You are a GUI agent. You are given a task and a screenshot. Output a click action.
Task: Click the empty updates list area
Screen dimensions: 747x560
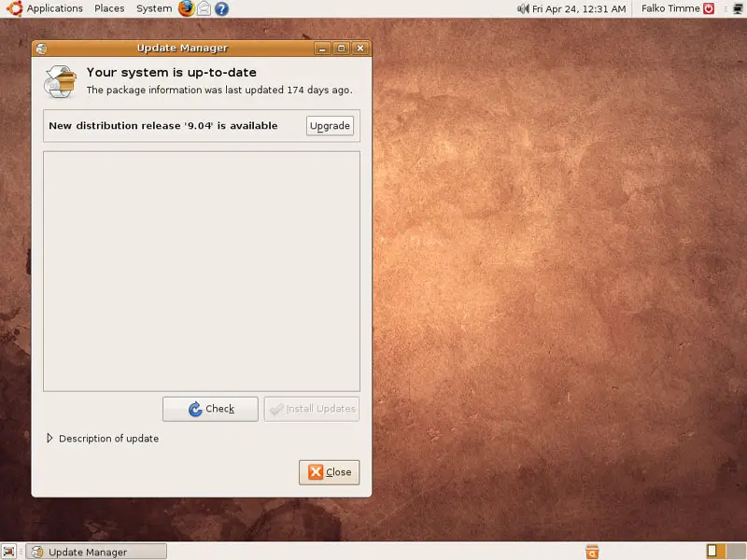click(202, 272)
